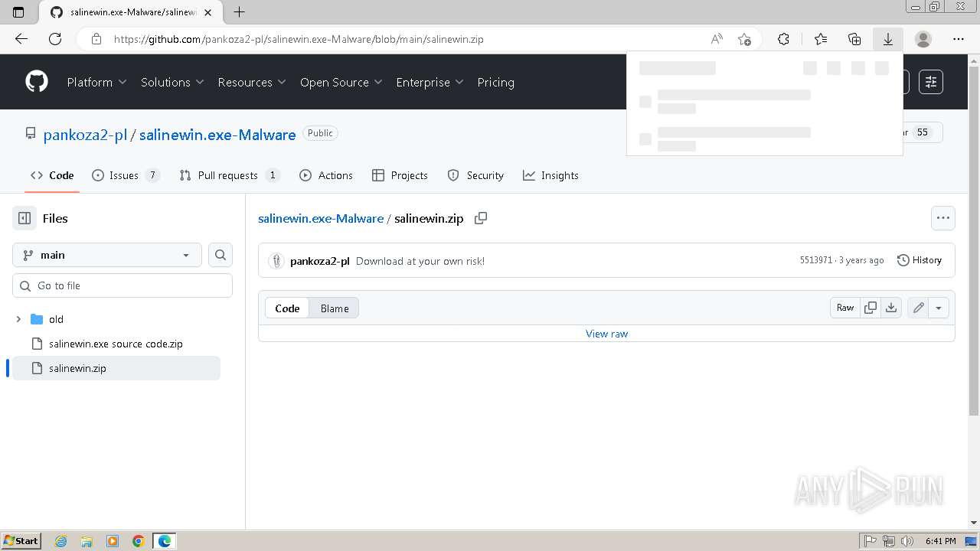Screen dimensions: 980x551
Task: Edit this file with the pencil icon
Action: coord(918,308)
